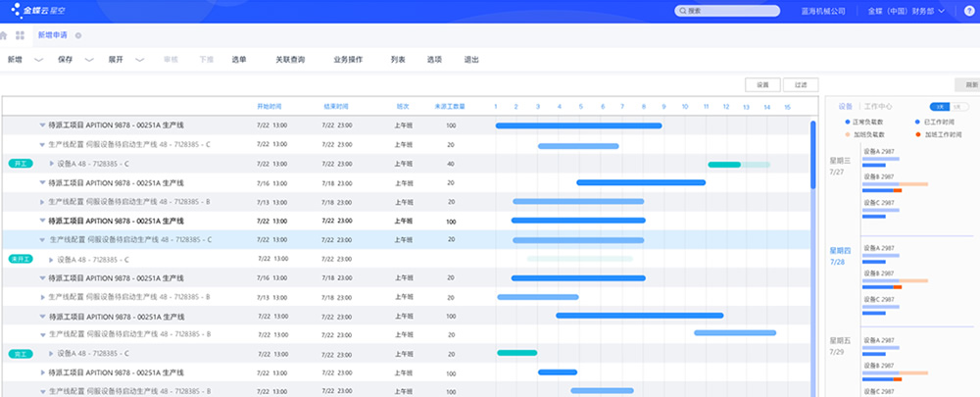Screen dimensions: 980x397
Task: Switch to the 设备 tab
Action: coord(846,107)
